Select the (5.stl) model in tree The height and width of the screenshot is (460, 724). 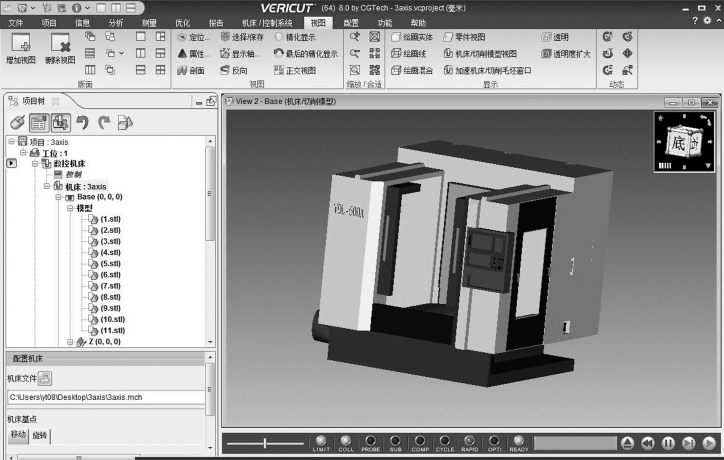111,264
